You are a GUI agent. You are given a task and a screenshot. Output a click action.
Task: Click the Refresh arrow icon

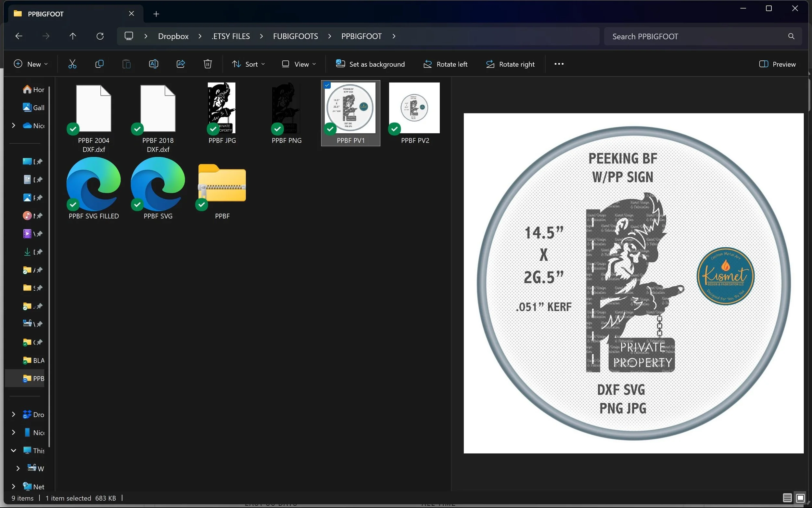click(100, 36)
